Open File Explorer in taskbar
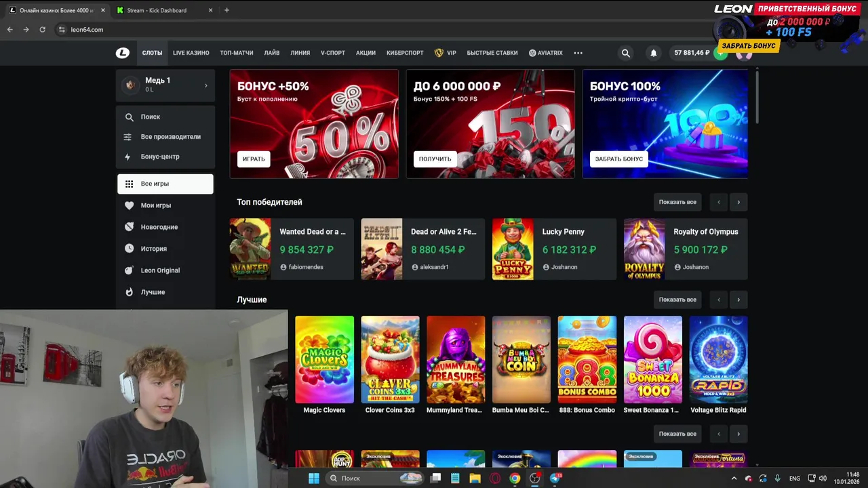This screenshot has height=488, width=868. coord(475,479)
